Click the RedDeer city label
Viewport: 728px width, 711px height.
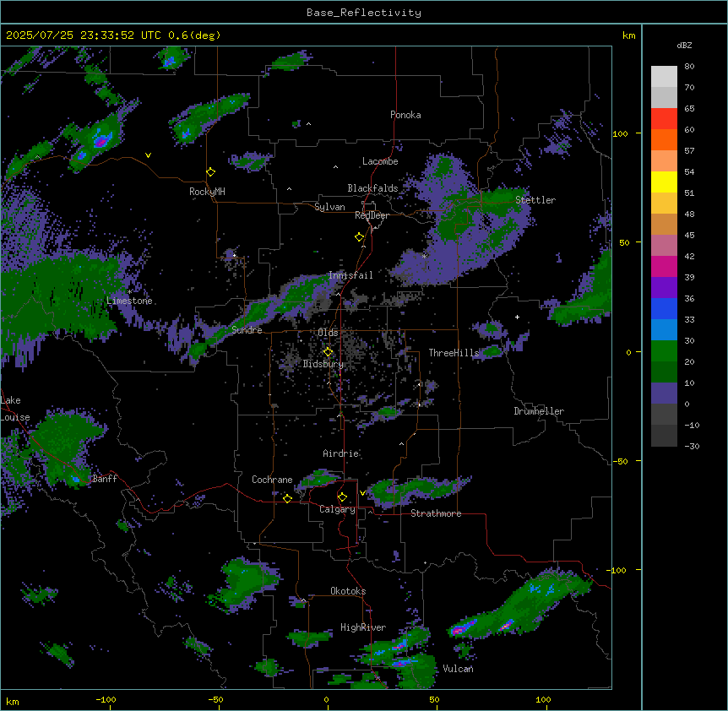click(372, 215)
